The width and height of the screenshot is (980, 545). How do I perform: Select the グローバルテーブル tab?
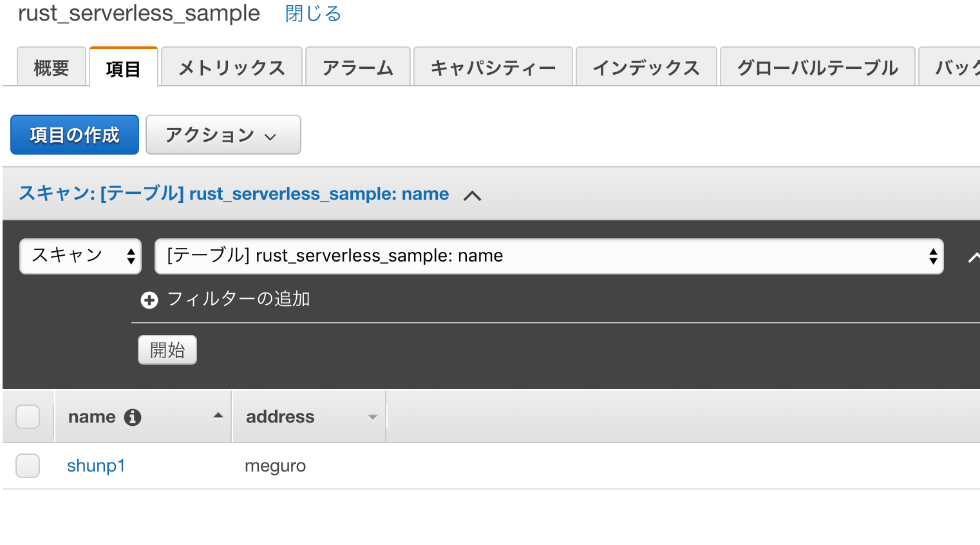[816, 66]
